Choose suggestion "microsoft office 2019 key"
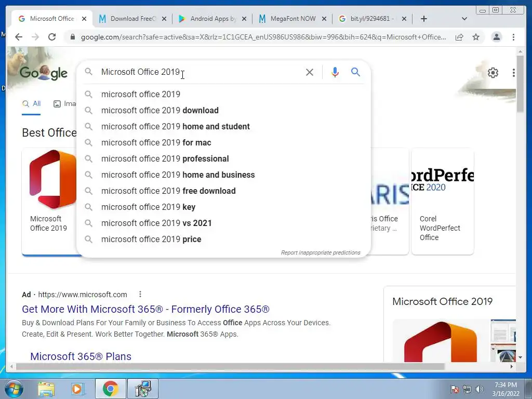532x399 pixels. tap(223, 207)
